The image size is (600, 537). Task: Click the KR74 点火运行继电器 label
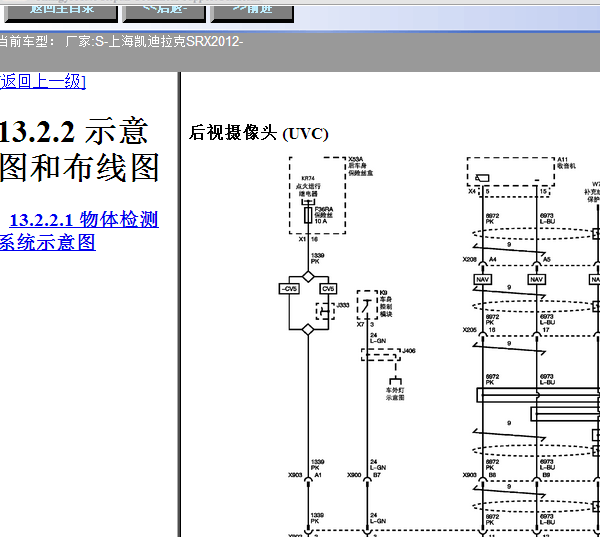tap(308, 186)
